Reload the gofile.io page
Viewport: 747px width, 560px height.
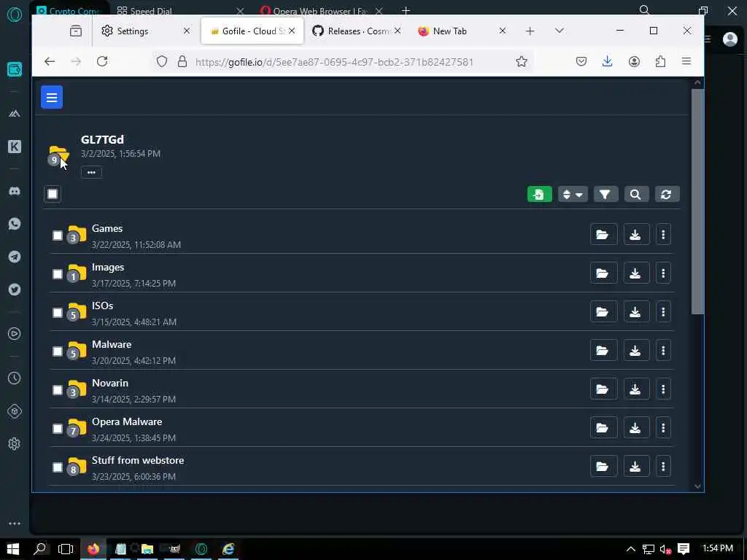(102, 61)
